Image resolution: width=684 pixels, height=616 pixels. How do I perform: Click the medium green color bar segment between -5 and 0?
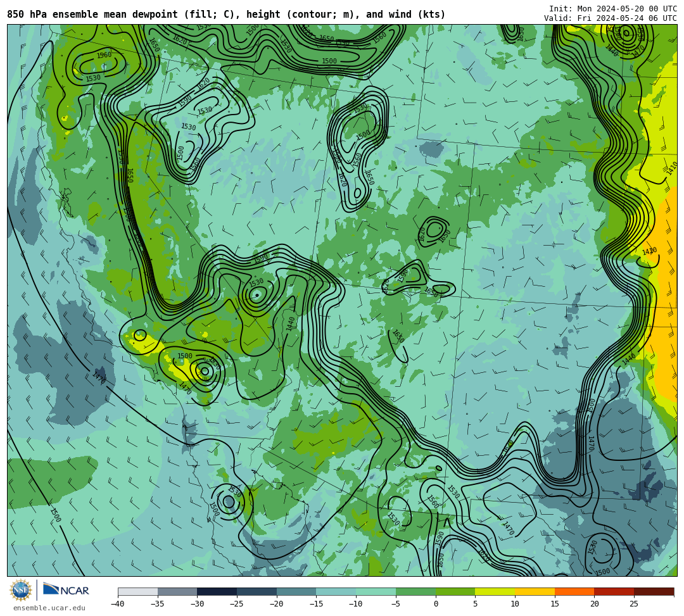[415, 591]
